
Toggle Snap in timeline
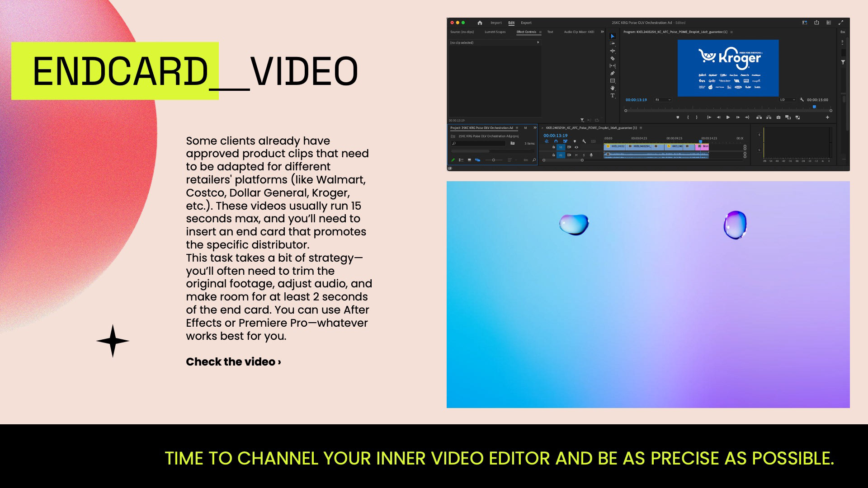point(556,141)
